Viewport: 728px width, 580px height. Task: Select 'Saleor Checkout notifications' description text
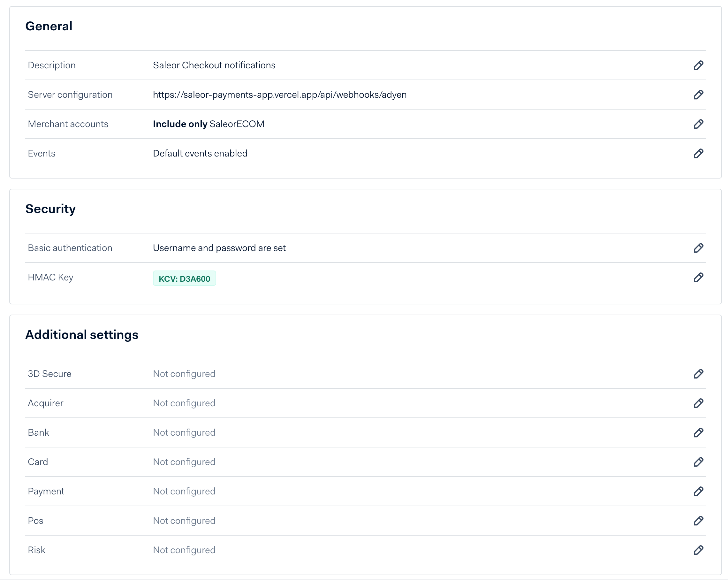click(x=214, y=65)
